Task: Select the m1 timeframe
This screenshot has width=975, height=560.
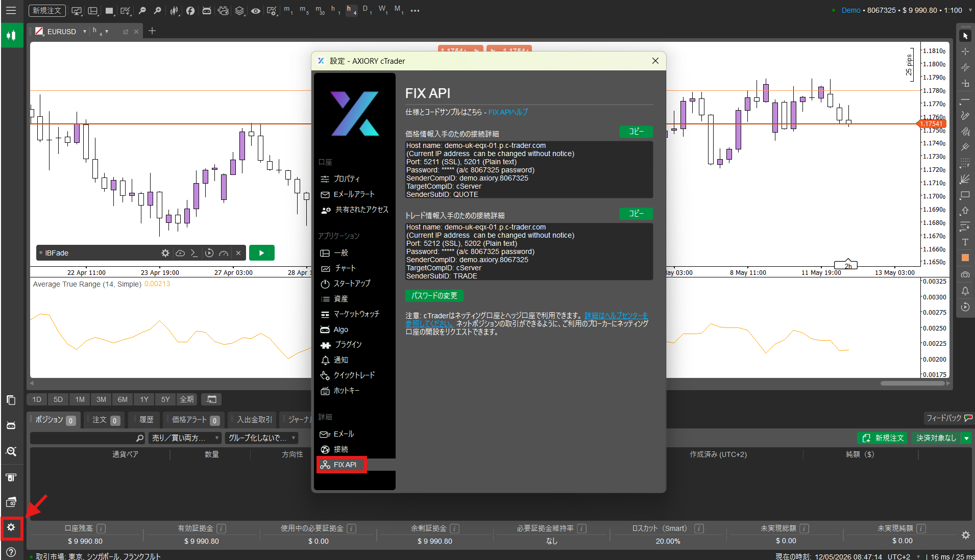Action: pyautogui.click(x=288, y=10)
